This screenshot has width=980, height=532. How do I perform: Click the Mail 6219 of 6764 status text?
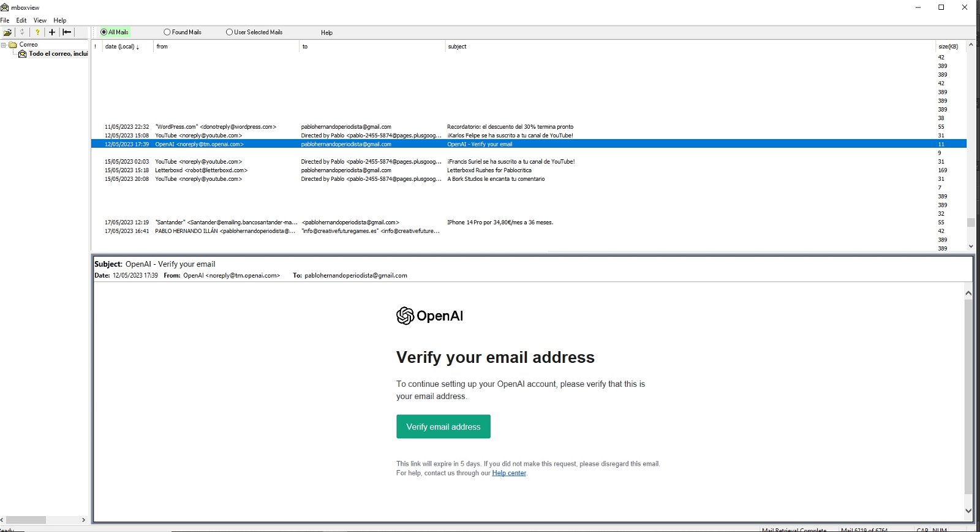[864, 530]
